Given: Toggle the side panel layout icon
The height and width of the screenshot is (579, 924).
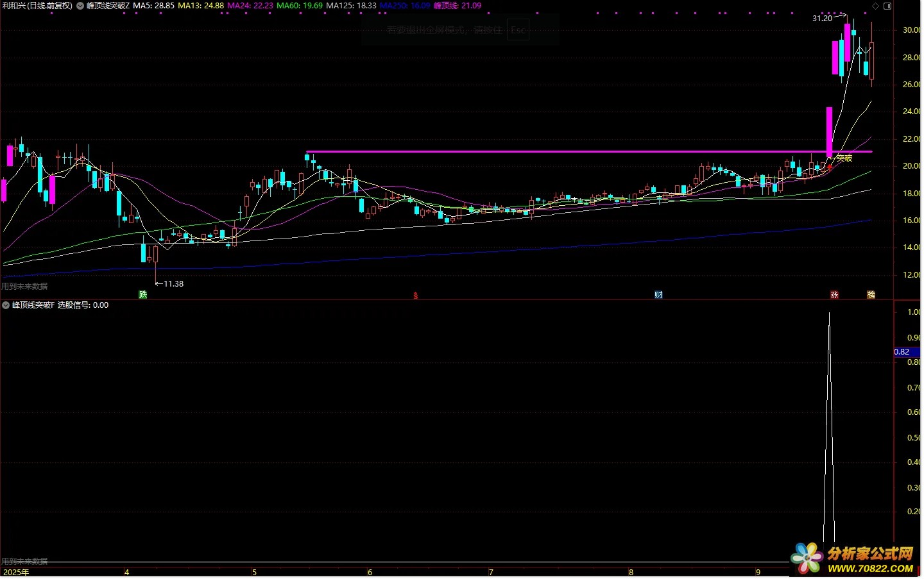Looking at the screenshot, I should coord(887,6).
